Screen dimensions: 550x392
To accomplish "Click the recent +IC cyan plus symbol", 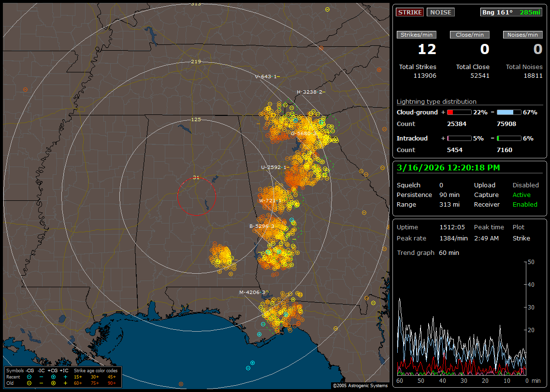I will tap(65, 377).
